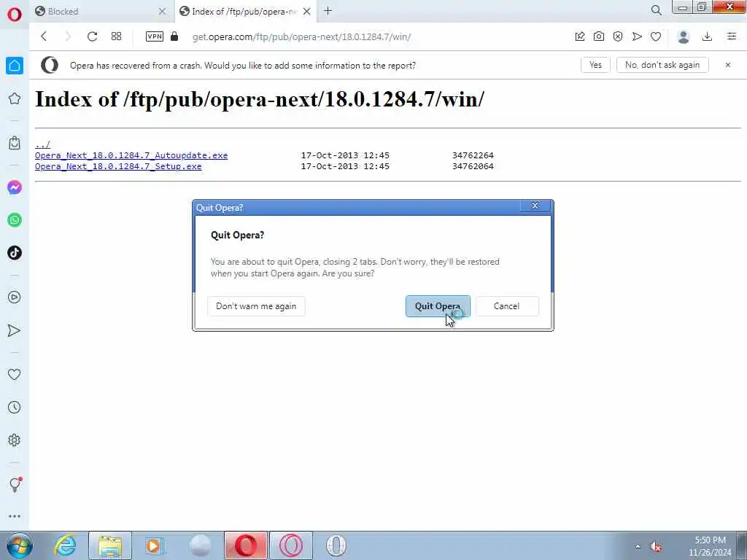Click the red Opera taskbar button

tap(246, 545)
